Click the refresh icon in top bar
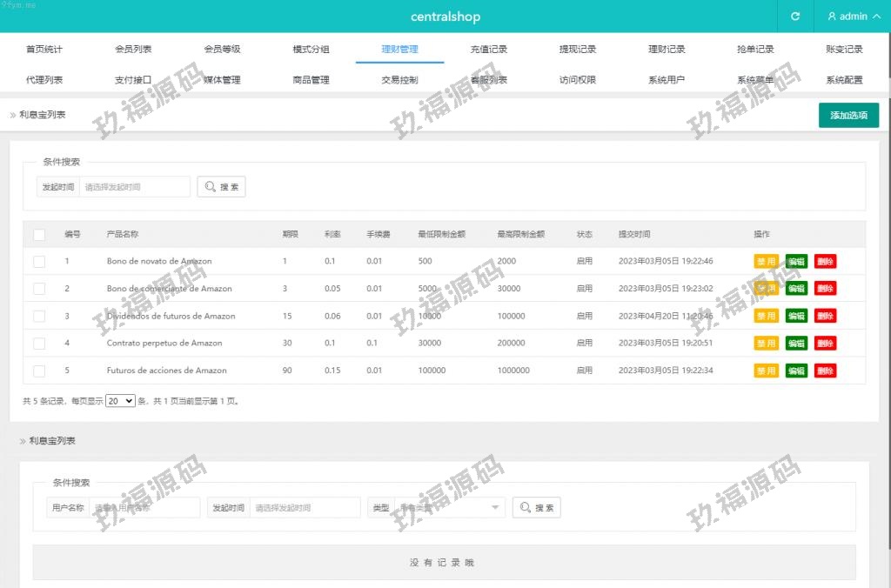This screenshot has width=891, height=588. coord(794,17)
